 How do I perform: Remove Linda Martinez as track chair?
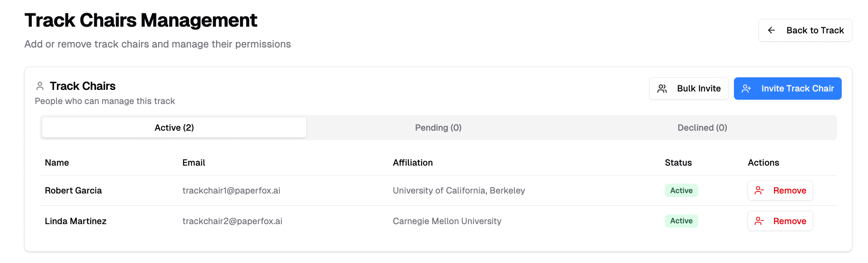pyautogui.click(x=780, y=221)
